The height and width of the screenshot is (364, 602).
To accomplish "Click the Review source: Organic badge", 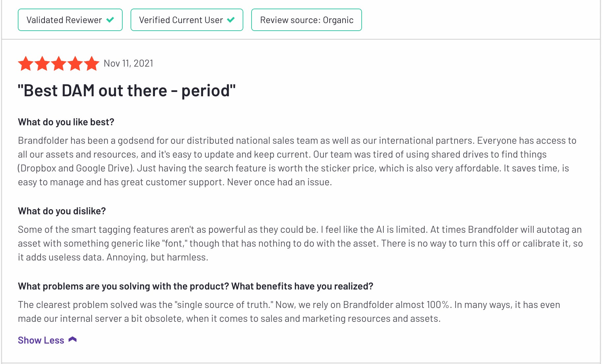I will tap(307, 20).
